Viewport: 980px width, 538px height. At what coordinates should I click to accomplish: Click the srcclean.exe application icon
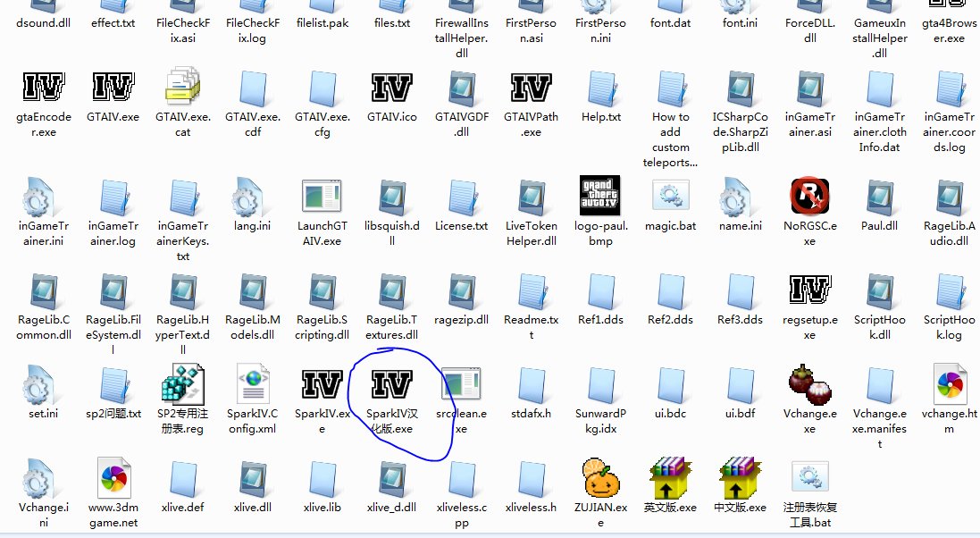[462, 384]
